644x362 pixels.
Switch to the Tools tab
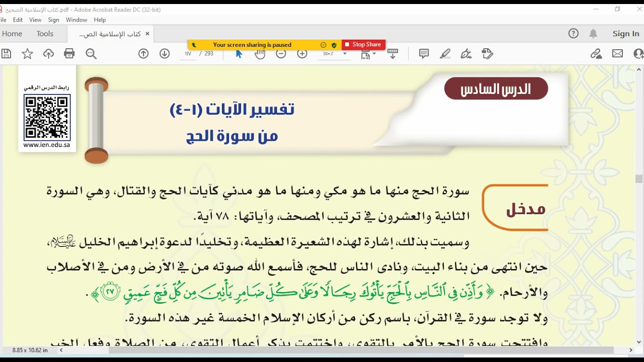pos(45,34)
